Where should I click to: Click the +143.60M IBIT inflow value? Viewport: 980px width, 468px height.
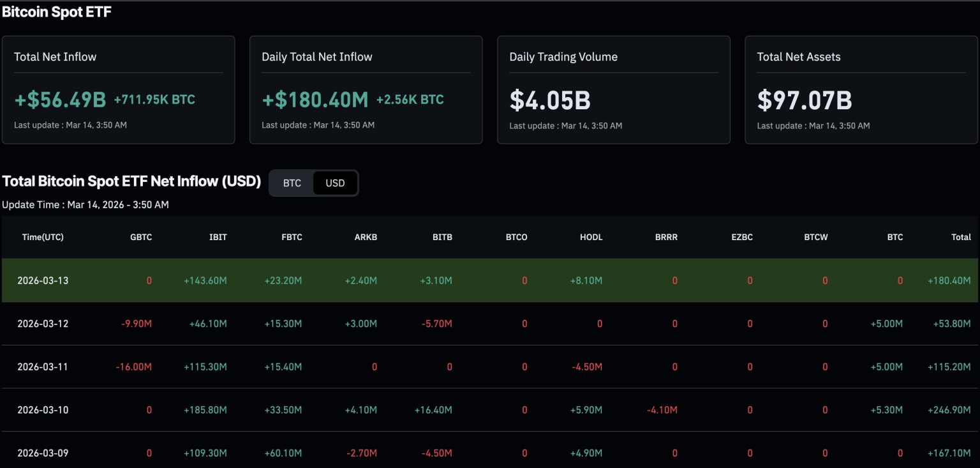(205, 280)
